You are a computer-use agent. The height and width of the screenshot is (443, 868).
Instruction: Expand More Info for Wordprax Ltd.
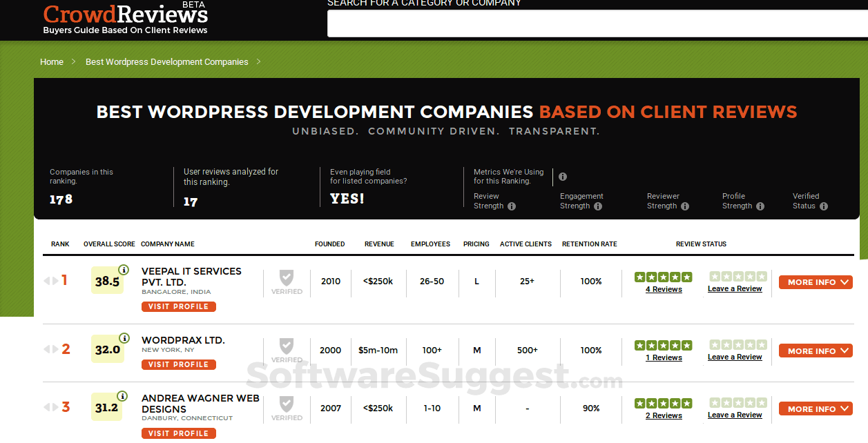pyautogui.click(x=816, y=351)
